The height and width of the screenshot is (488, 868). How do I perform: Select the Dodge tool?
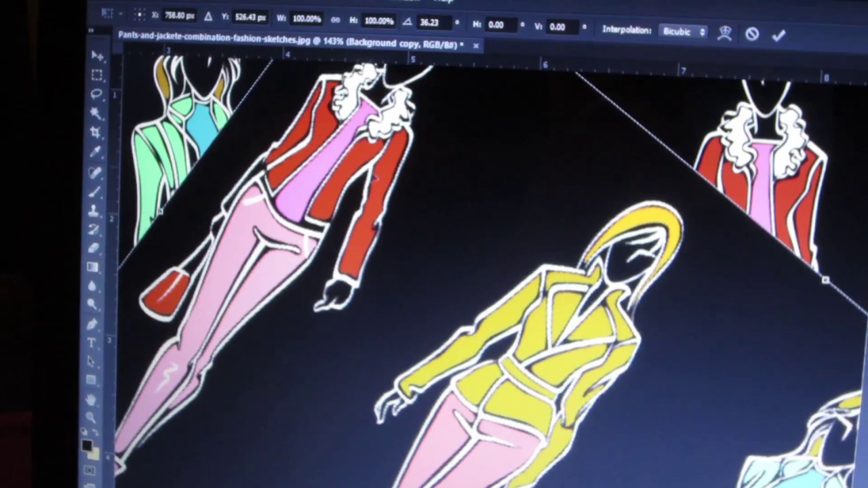[x=92, y=305]
